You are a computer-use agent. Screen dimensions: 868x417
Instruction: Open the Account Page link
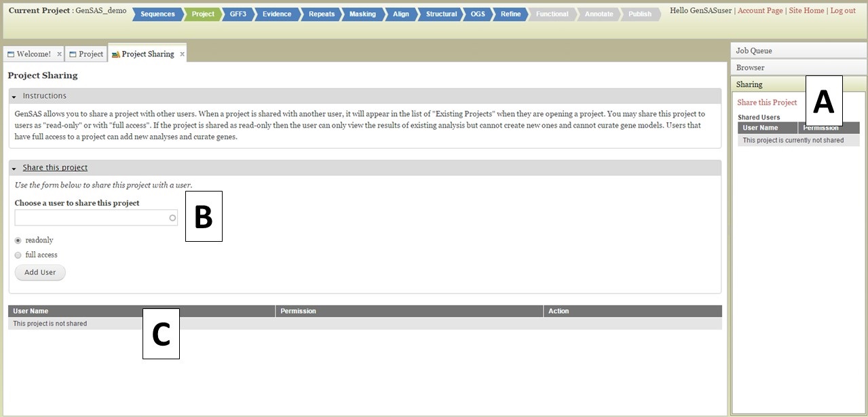click(x=759, y=11)
